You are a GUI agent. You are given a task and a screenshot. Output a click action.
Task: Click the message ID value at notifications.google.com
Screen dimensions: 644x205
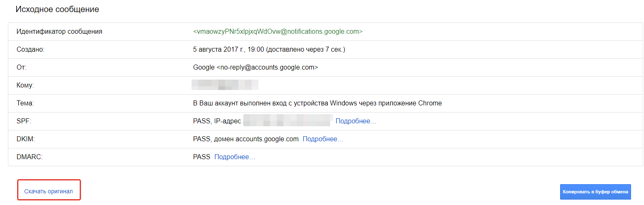pos(278,32)
